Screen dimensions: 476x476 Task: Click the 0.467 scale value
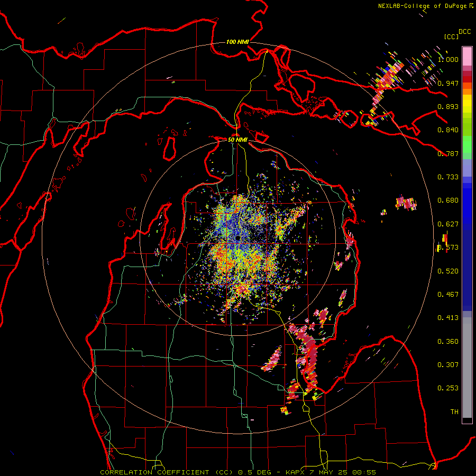[448, 295]
